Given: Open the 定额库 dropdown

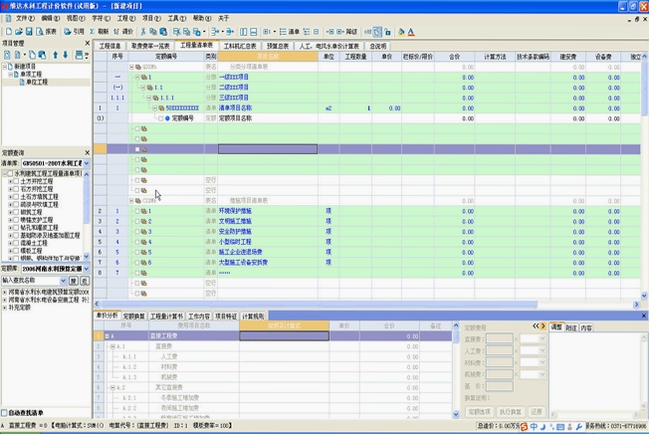Looking at the screenshot, I should coord(87,269).
